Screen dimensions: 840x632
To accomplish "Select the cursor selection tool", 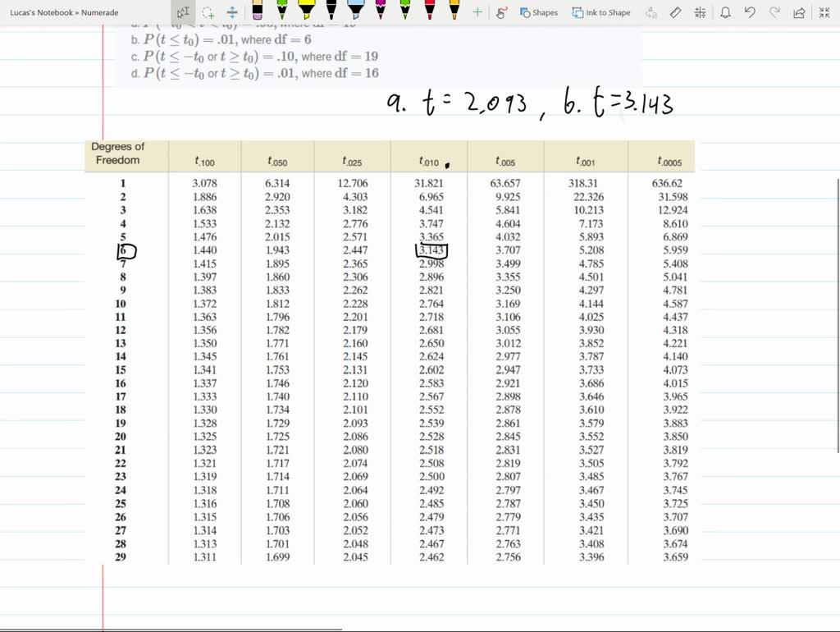I will click(x=180, y=11).
